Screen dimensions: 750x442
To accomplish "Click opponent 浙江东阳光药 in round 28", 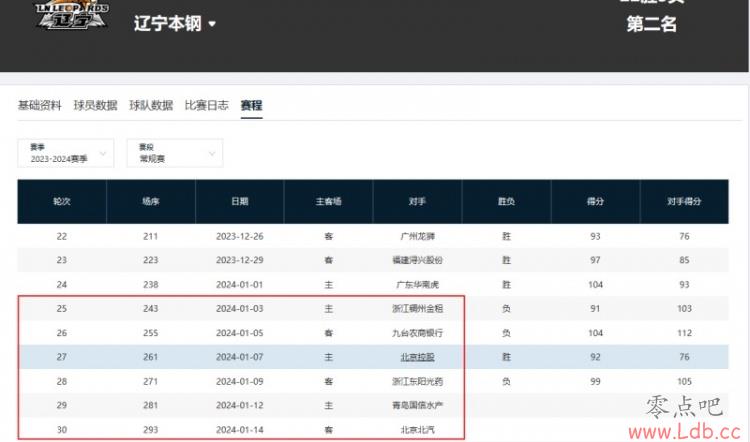I will coord(417,381).
